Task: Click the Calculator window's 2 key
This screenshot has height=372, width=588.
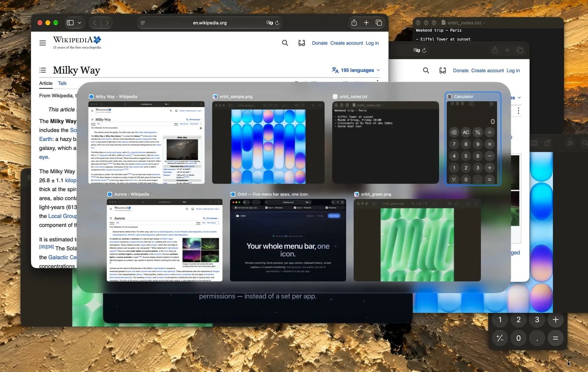Action: pyautogui.click(x=519, y=320)
